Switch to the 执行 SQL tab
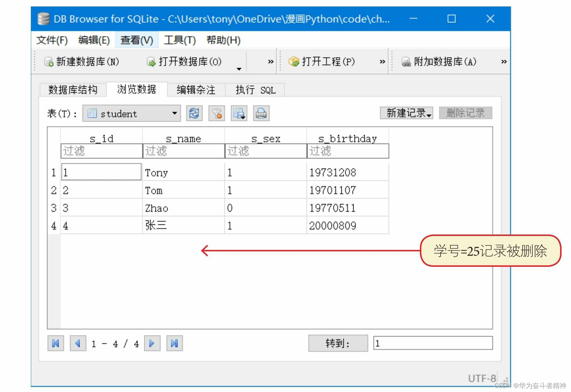 pyautogui.click(x=255, y=90)
